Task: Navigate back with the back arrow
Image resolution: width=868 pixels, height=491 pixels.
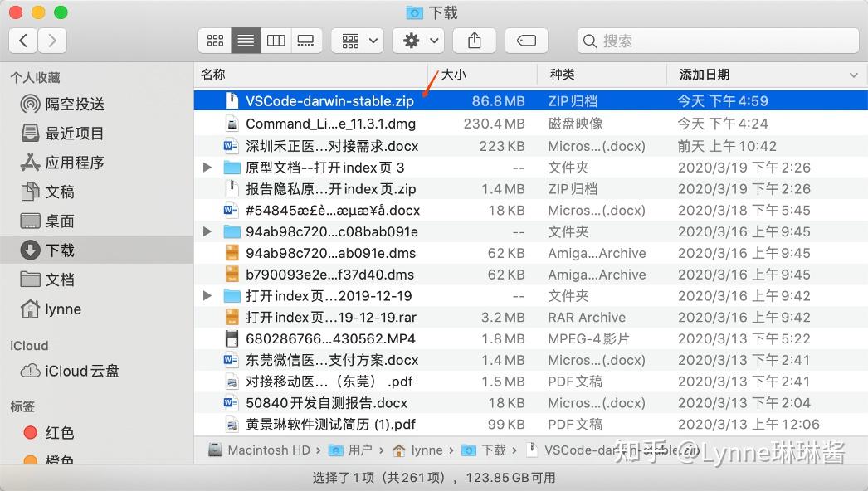Action: pyautogui.click(x=22, y=40)
